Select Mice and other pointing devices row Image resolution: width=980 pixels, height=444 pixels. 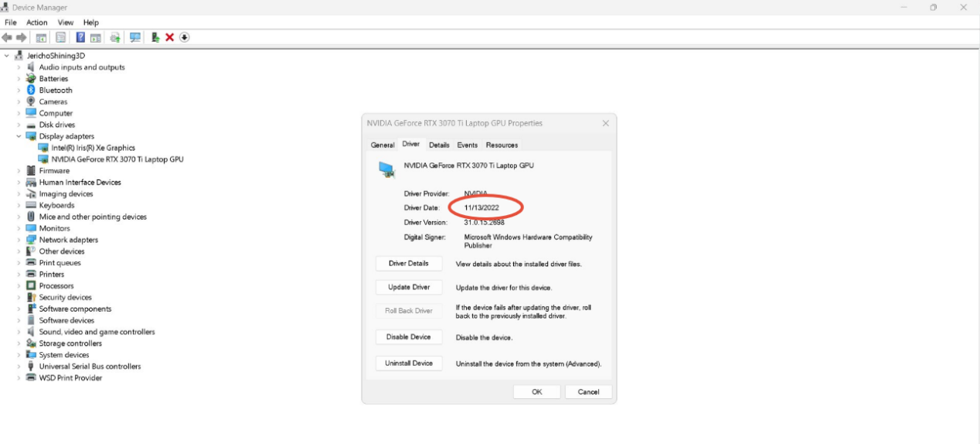tap(93, 217)
